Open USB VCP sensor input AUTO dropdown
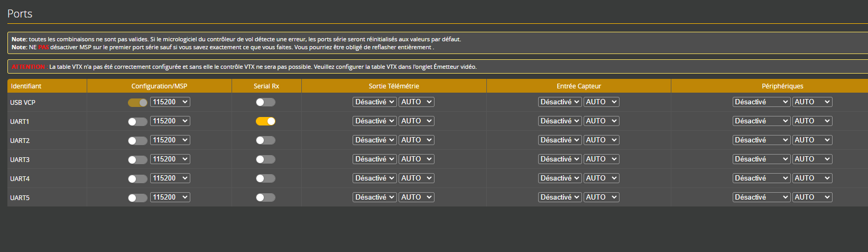Screen dimensions: 868x252 coord(601,102)
